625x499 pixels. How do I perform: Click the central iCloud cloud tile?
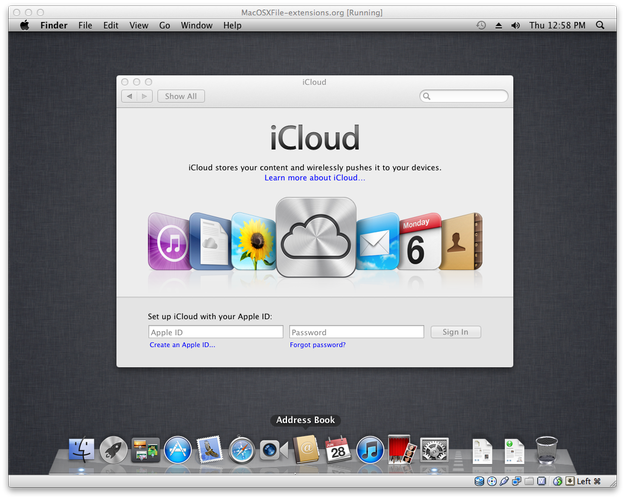[316, 238]
